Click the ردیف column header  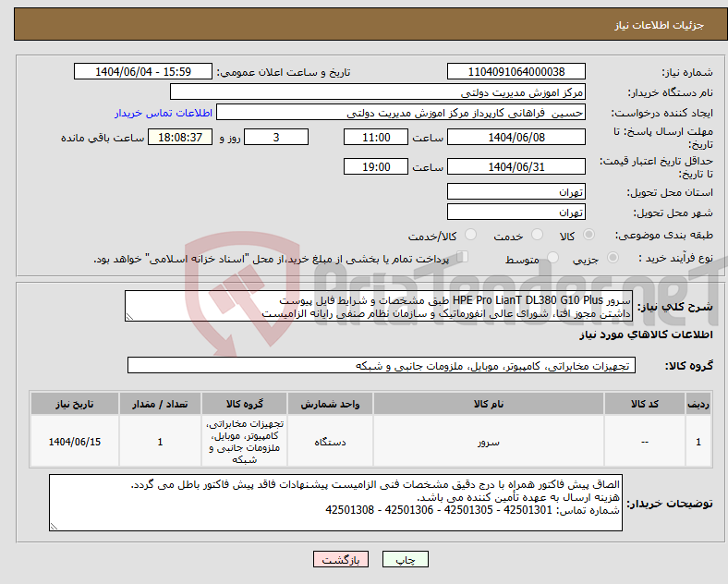(x=698, y=404)
